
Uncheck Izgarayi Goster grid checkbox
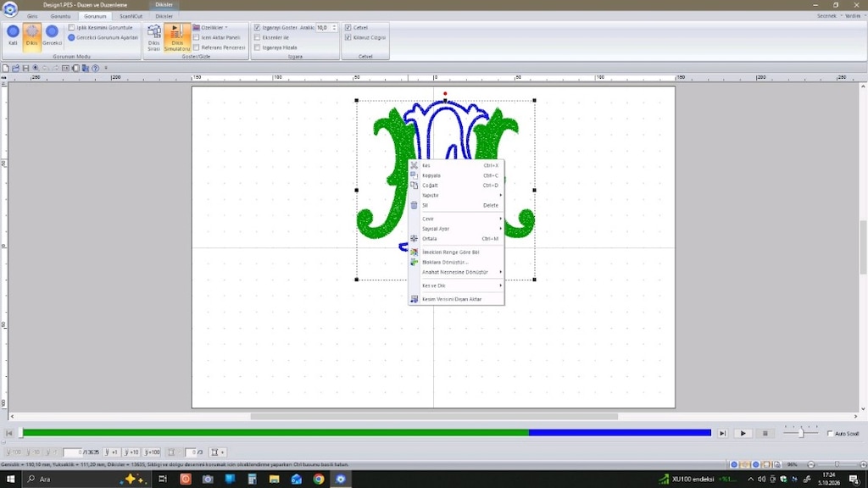[257, 27]
